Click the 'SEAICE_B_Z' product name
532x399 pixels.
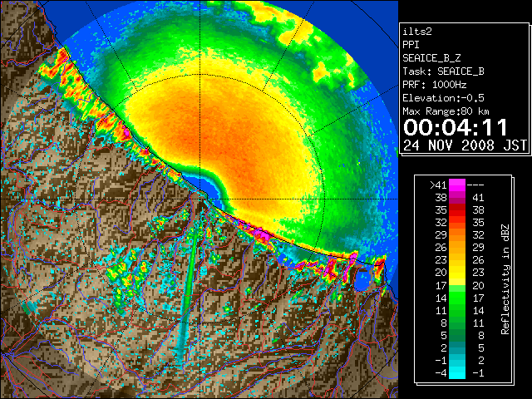tap(431, 58)
